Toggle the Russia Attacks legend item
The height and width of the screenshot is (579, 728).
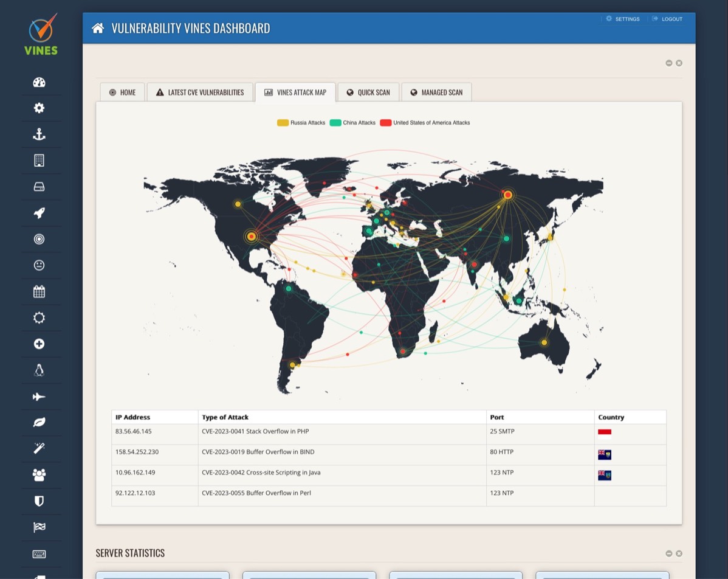point(301,123)
